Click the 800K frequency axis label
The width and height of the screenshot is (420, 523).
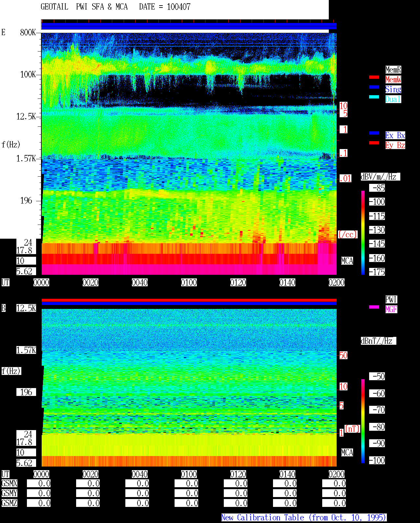point(28,32)
